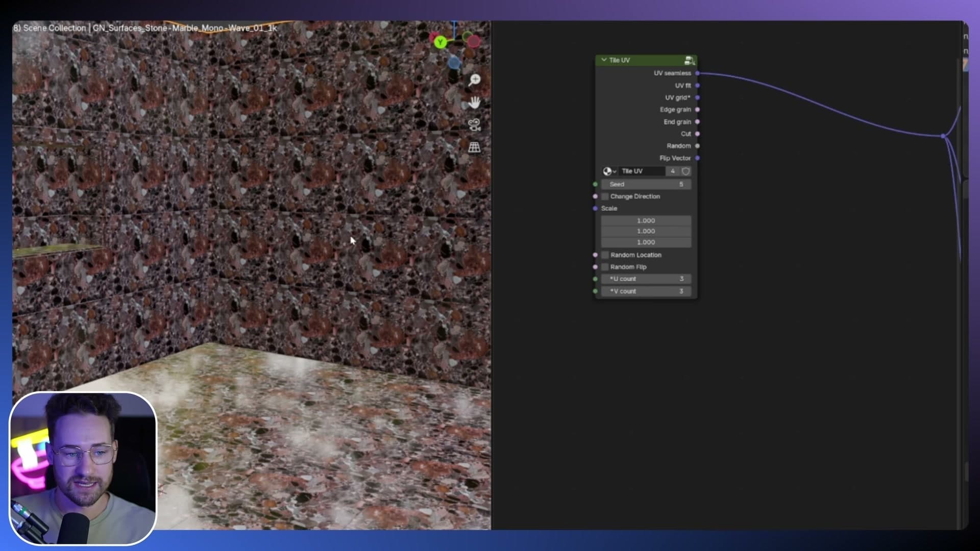Click the UV seamless output socket

(698, 73)
